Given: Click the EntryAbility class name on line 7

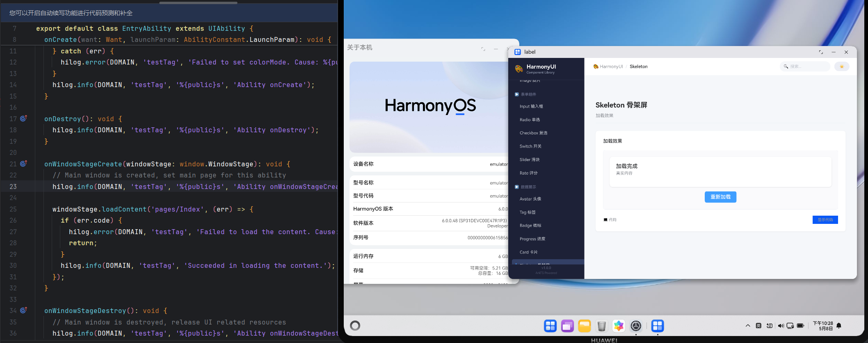Looking at the screenshot, I should pyautogui.click(x=146, y=28).
